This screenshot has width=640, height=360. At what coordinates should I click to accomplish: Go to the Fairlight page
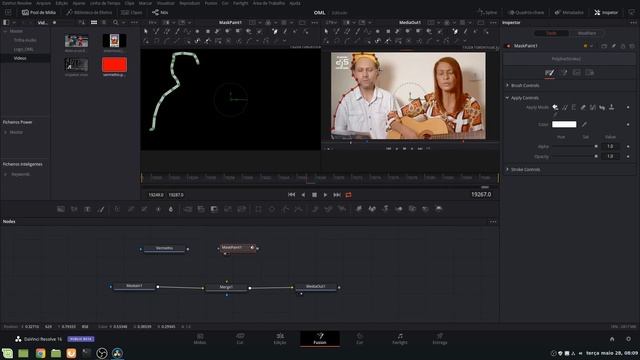click(400, 338)
